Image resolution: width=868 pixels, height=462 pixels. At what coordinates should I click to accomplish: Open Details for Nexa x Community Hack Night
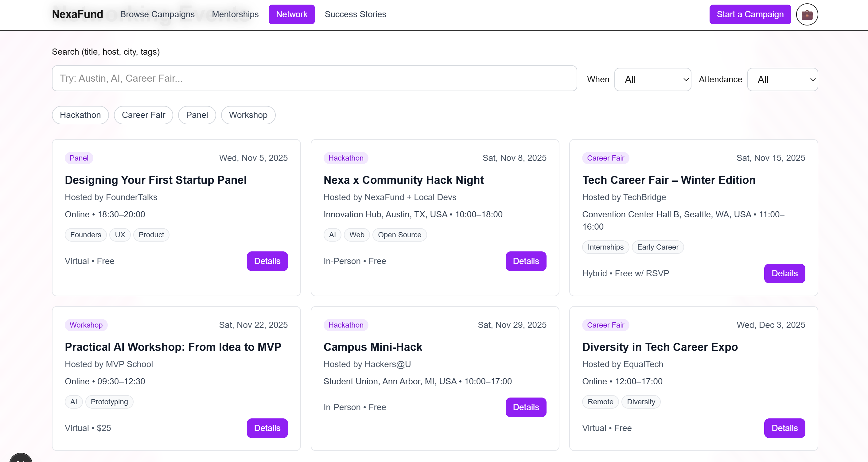[x=525, y=261]
